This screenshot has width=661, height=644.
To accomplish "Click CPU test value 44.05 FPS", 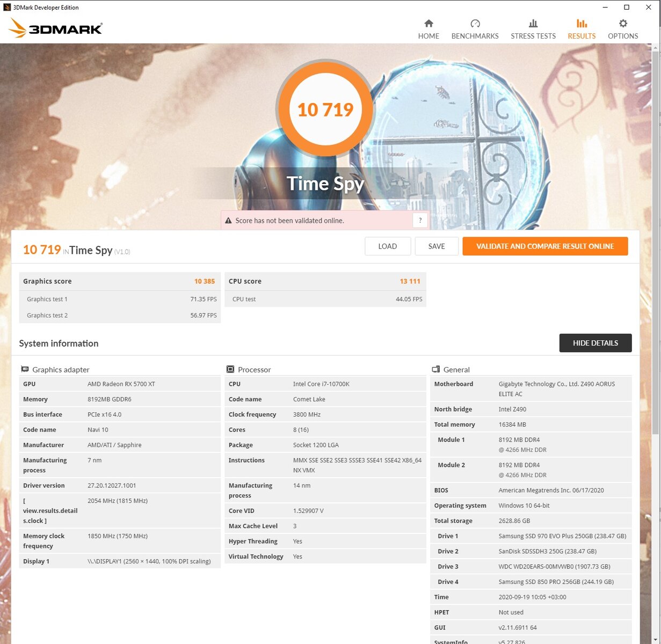I will 409,299.
